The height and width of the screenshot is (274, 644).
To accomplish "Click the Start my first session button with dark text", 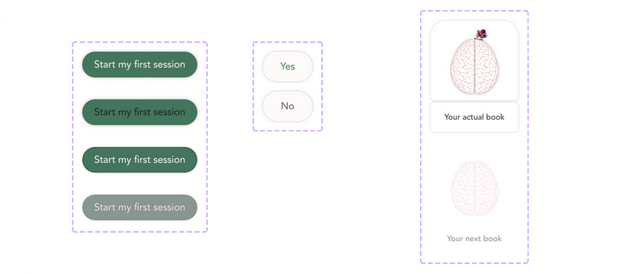I will pos(140,112).
